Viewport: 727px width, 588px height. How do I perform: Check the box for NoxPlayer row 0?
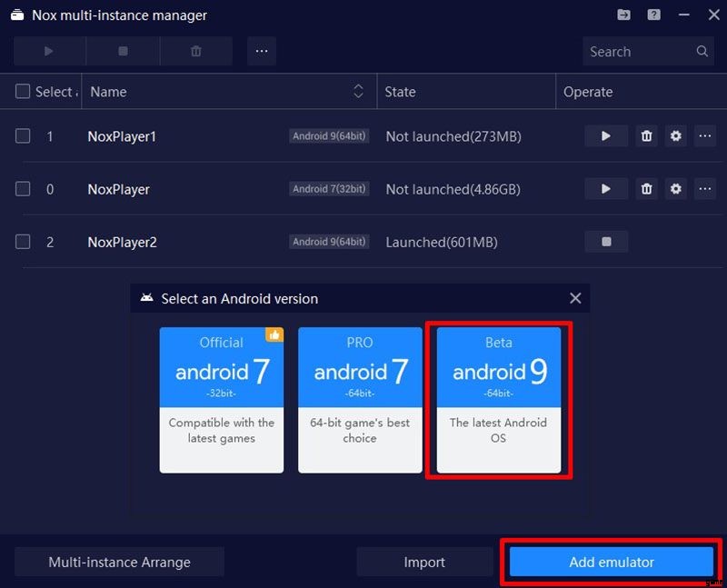23,189
